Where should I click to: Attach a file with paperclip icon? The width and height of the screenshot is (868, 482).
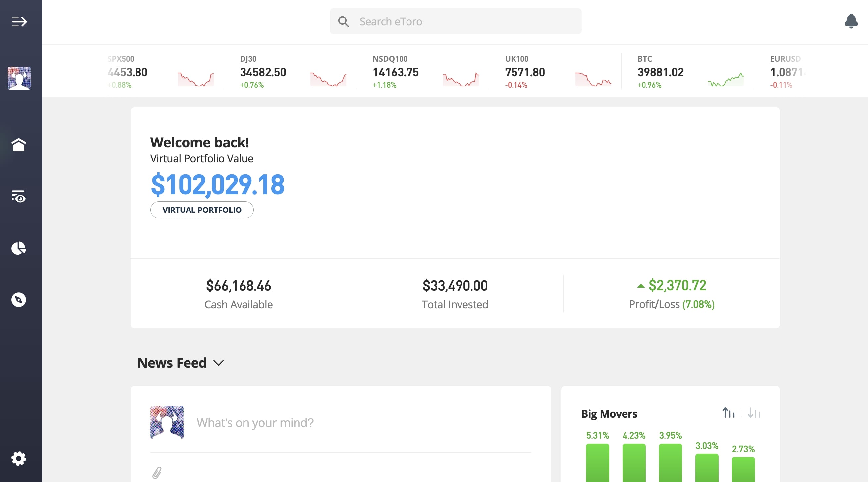tap(157, 473)
